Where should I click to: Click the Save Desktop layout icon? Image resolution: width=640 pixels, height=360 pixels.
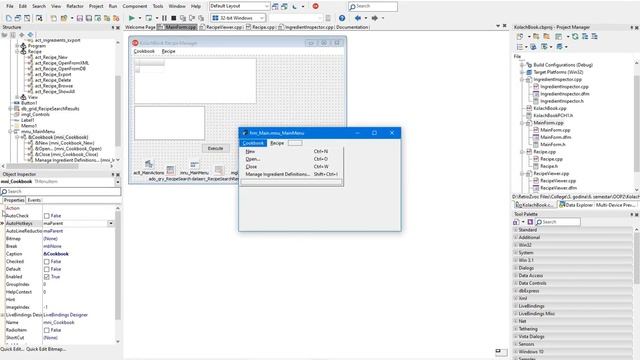coord(275,6)
